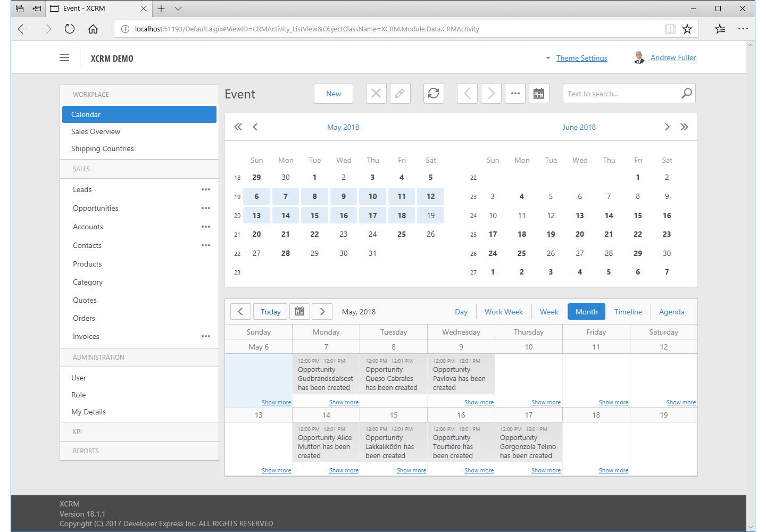Switch to the Timeline view tab

pyautogui.click(x=628, y=312)
